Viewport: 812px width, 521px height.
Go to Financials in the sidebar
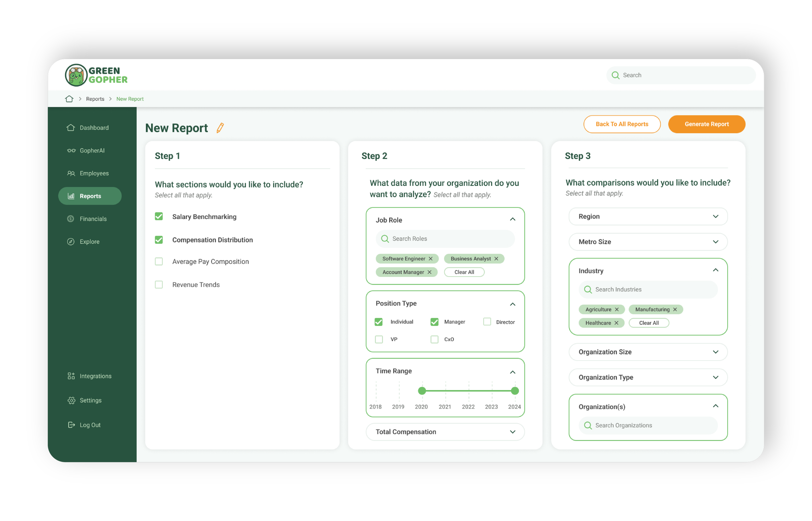click(x=93, y=219)
